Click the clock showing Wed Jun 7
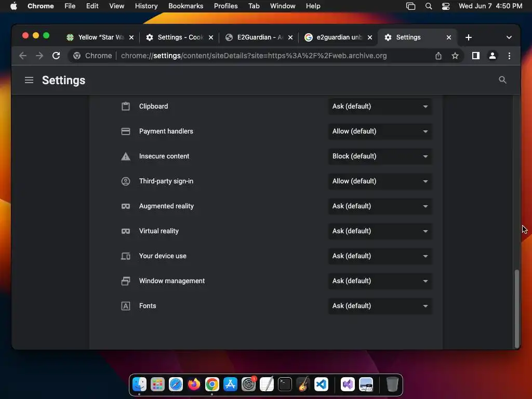The height and width of the screenshot is (399, 532). [x=490, y=6]
